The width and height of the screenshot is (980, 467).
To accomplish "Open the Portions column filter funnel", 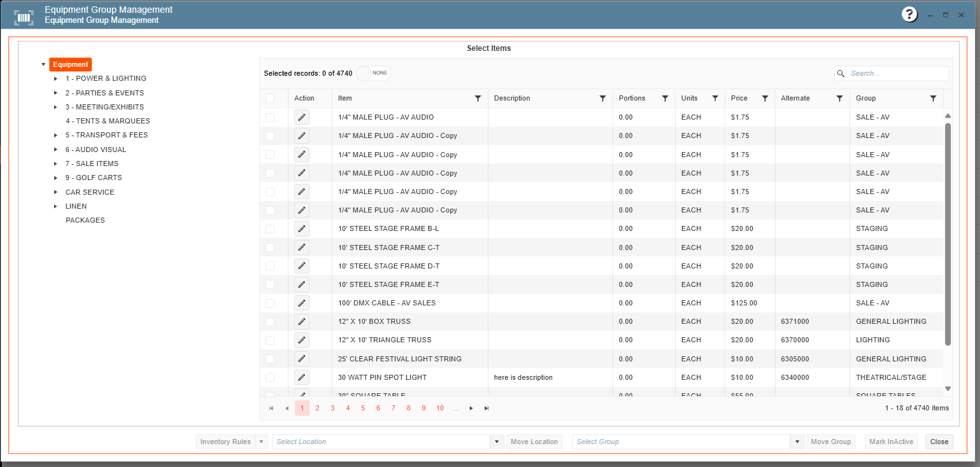I will point(665,99).
